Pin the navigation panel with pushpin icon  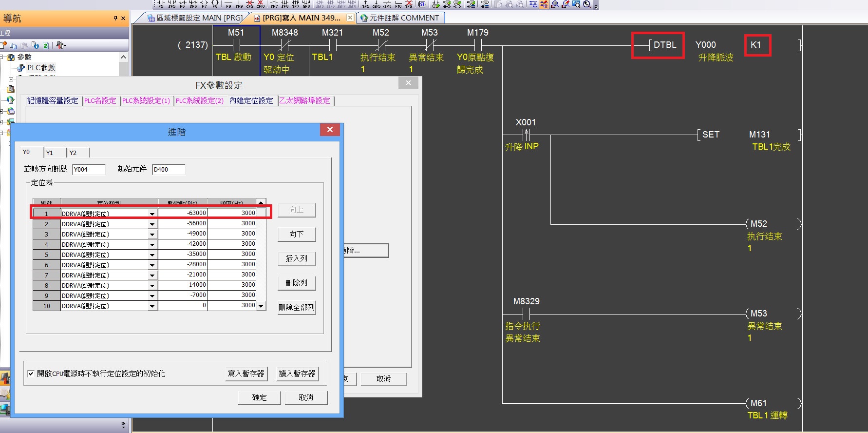pos(115,18)
